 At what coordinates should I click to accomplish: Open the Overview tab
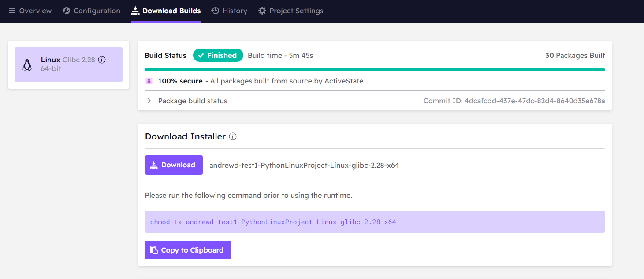(x=30, y=11)
